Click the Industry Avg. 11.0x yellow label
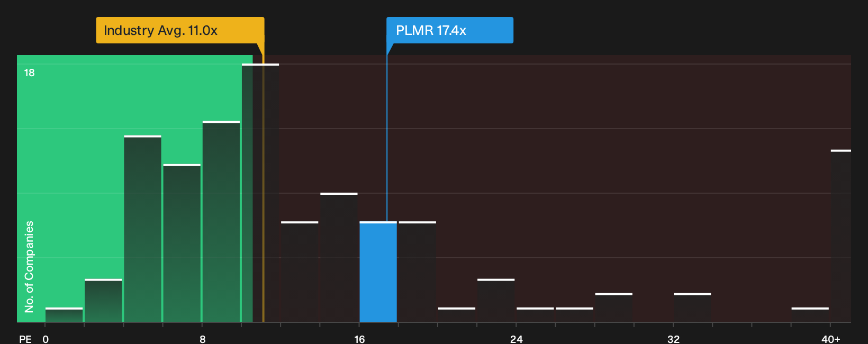868x344 pixels. 180,30
